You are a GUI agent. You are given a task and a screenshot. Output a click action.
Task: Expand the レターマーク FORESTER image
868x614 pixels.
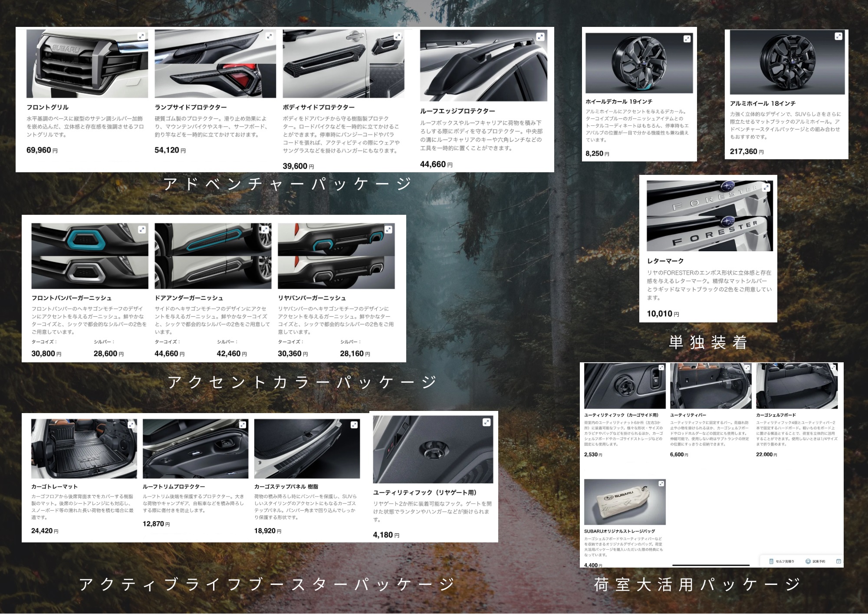click(x=766, y=187)
